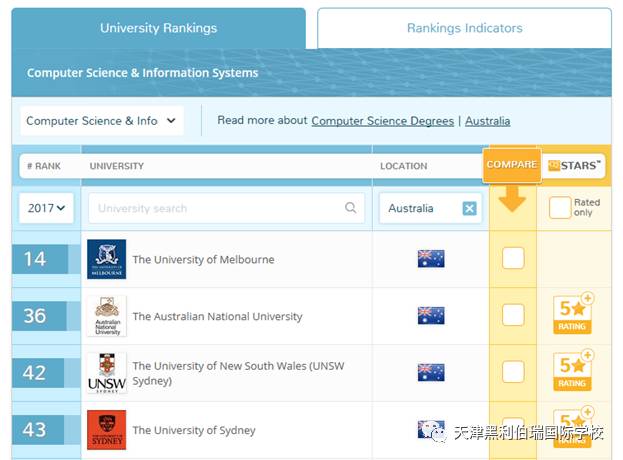
Task: Click the Australia location filter box
Action: click(431, 208)
